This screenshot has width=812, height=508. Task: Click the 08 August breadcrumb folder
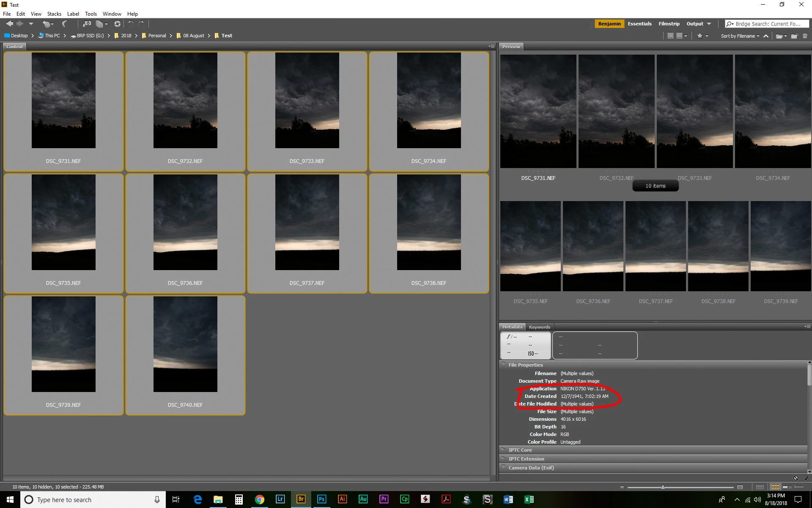(x=193, y=36)
